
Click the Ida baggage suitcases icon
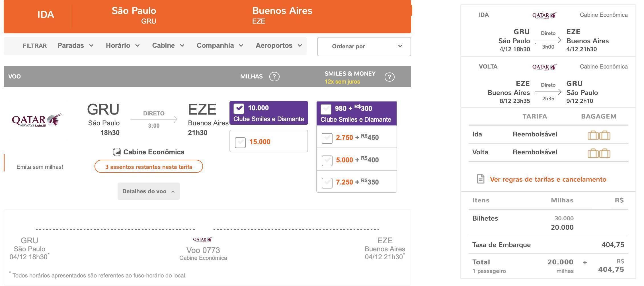pos(599,135)
